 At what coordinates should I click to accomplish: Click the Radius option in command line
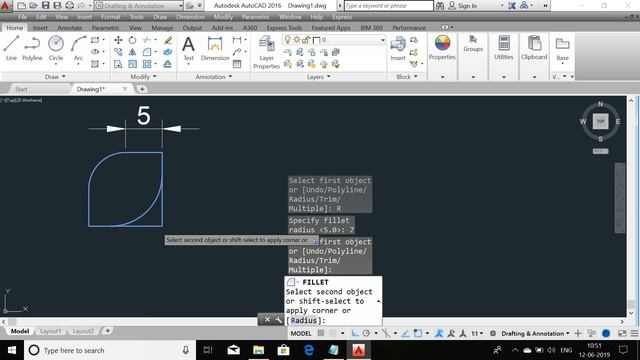pyautogui.click(x=303, y=320)
